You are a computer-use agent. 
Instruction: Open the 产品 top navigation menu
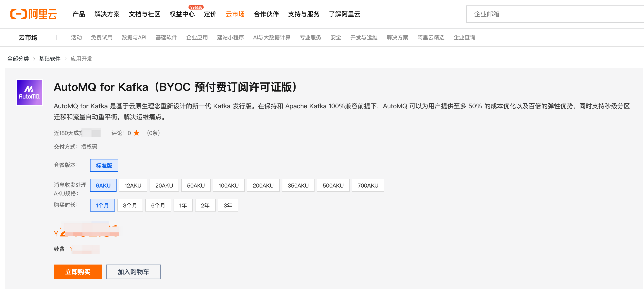coord(79,14)
